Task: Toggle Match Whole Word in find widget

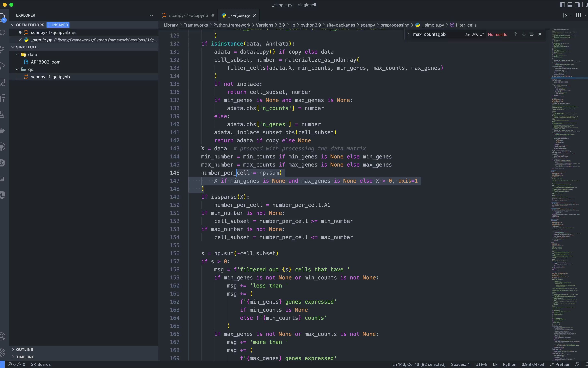Action: coord(475,34)
